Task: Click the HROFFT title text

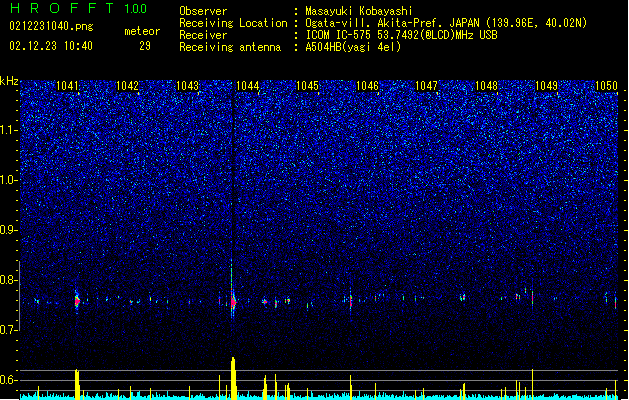Action: pyautogui.click(x=62, y=8)
